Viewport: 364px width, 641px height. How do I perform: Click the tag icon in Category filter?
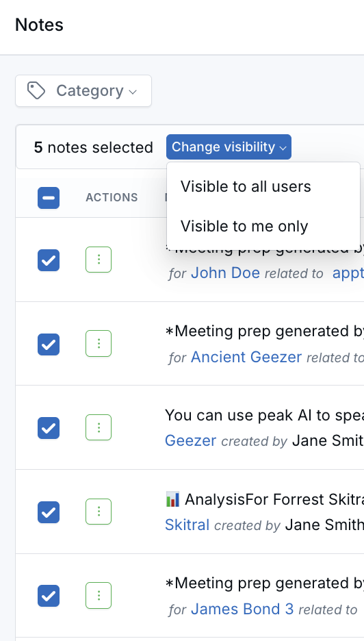pyautogui.click(x=36, y=91)
